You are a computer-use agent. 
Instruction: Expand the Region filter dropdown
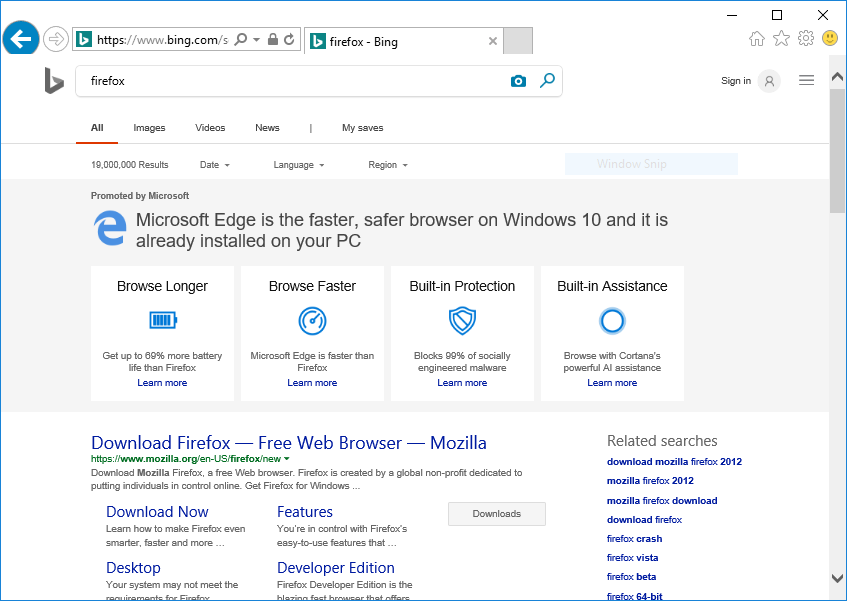coord(388,165)
